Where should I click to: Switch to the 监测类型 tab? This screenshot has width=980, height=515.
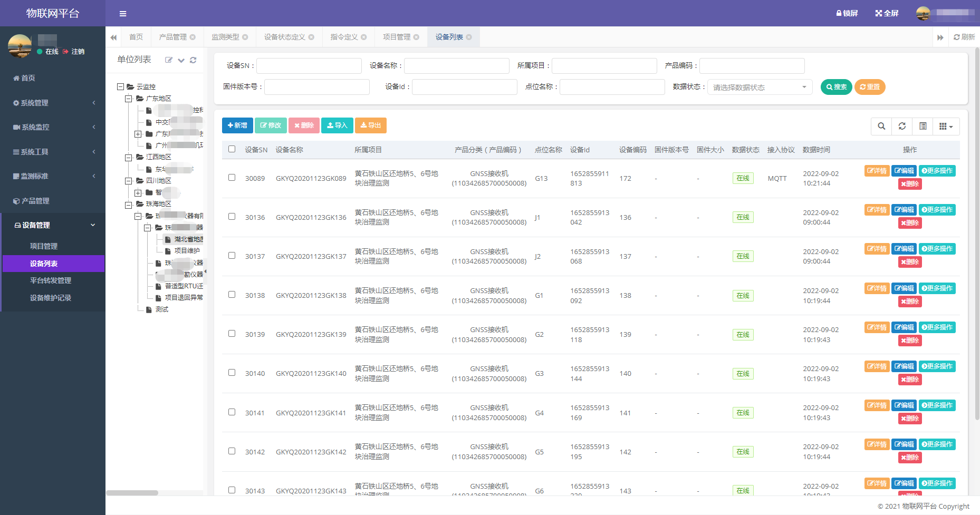225,37
